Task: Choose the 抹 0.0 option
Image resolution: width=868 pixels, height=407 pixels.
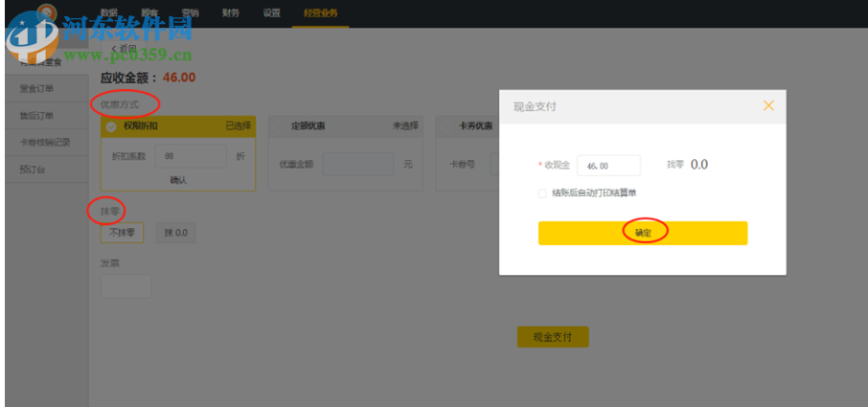Action: tap(175, 233)
